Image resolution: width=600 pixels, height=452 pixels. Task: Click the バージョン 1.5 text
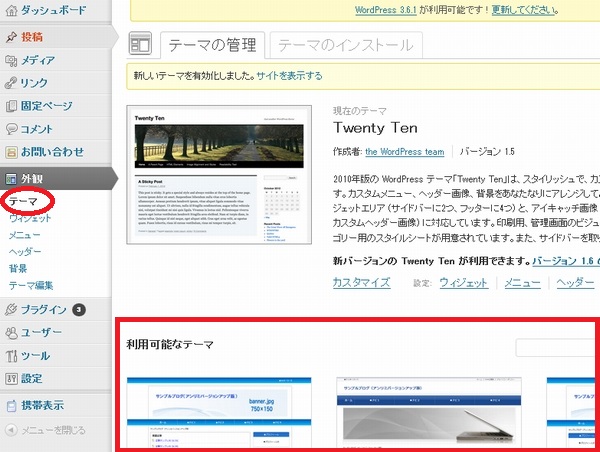click(x=487, y=152)
